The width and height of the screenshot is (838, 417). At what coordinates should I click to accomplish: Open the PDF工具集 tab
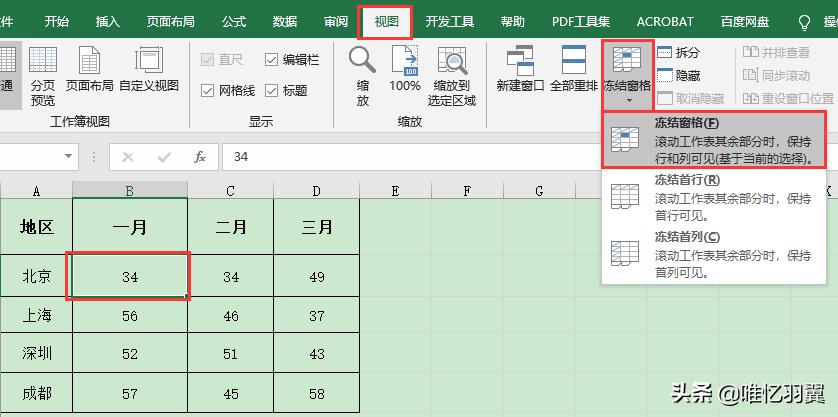581,22
